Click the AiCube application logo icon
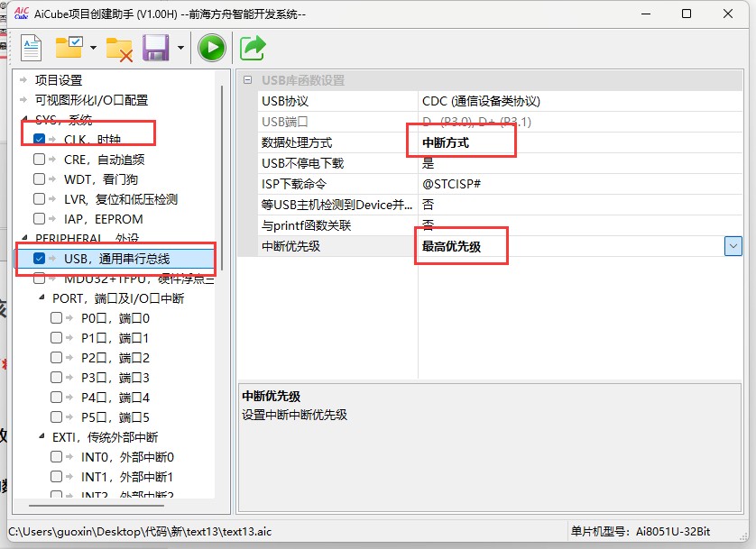 [x=22, y=14]
